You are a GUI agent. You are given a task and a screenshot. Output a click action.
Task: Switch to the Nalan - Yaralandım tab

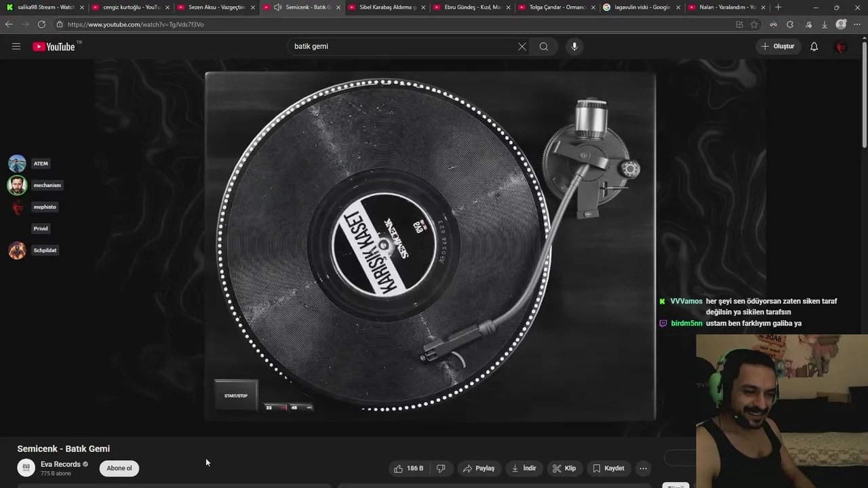coord(727,7)
